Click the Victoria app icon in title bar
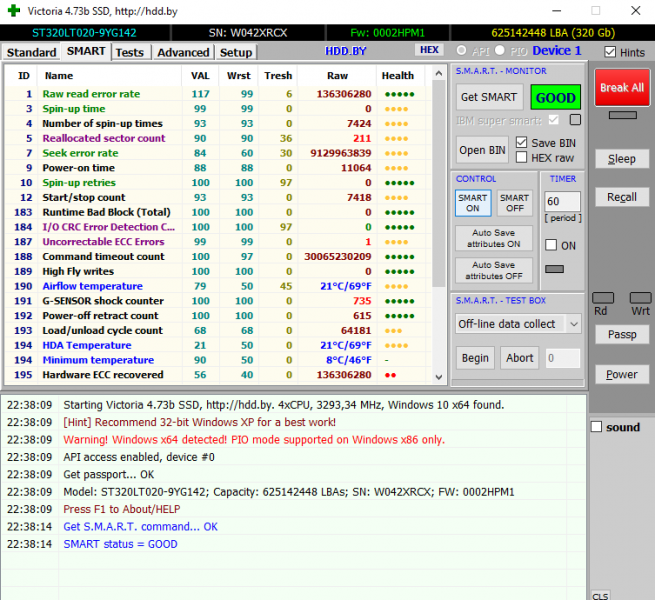The image size is (655, 600). pyautogui.click(x=12, y=10)
